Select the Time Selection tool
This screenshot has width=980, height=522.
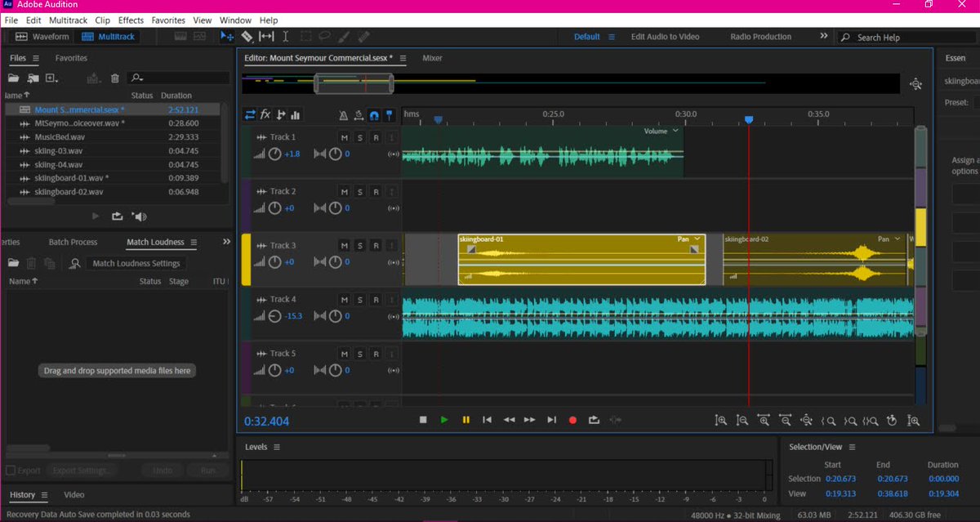pos(286,37)
